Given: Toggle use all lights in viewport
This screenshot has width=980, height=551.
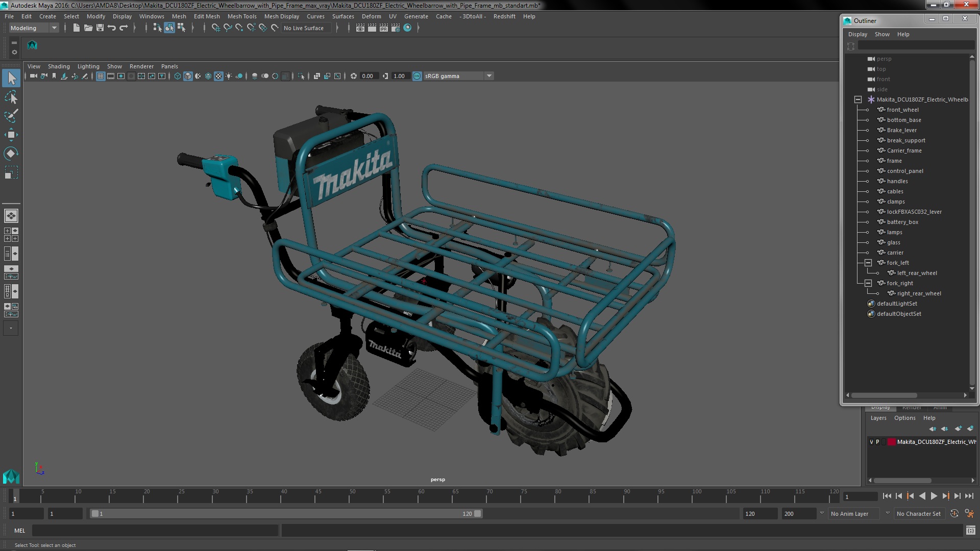Looking at the screenshot, I should (x=229, y=76).
